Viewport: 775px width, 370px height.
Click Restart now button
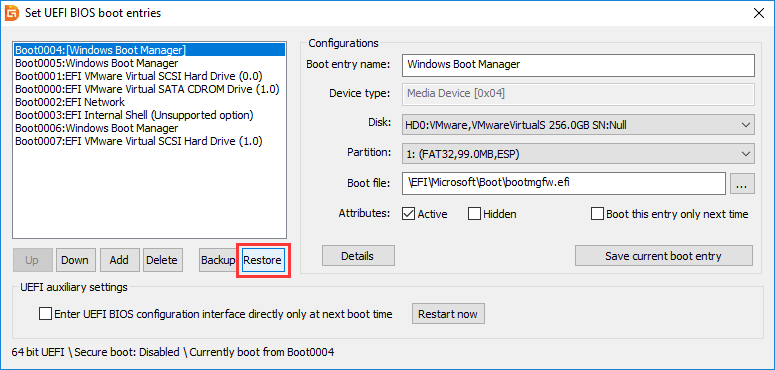(x=448, y=314)
